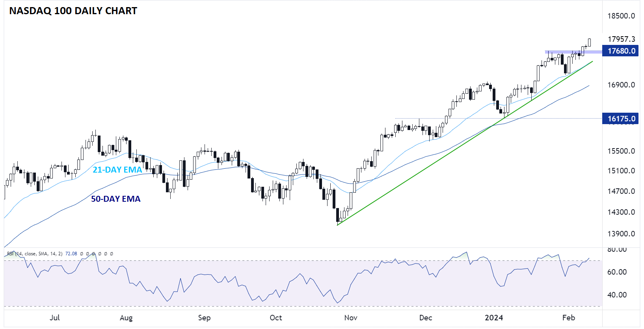Click the 13900.0 price axis label
644x329 pixels.
621,234
